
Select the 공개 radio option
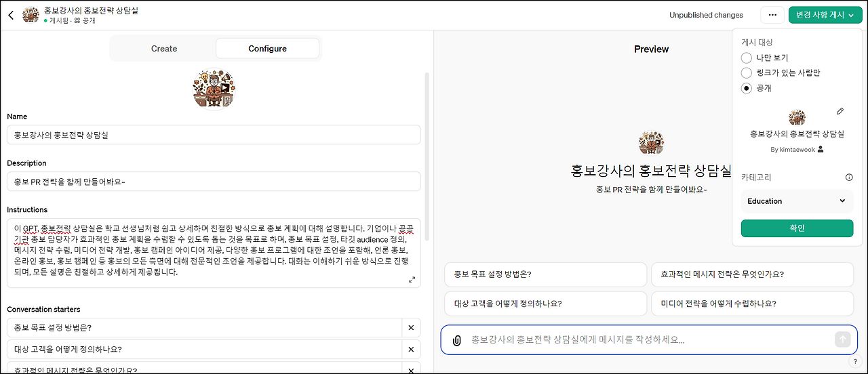tap(747, 88)
